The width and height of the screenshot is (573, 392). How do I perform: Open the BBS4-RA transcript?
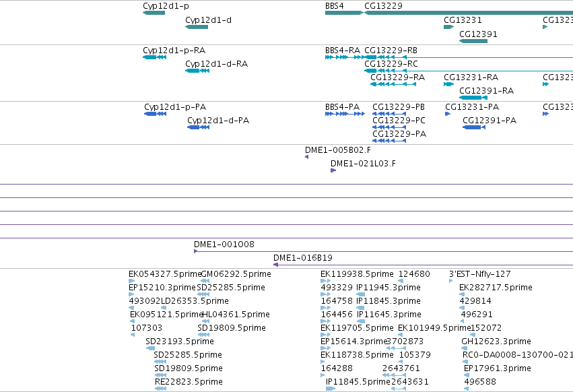point(345,57)
